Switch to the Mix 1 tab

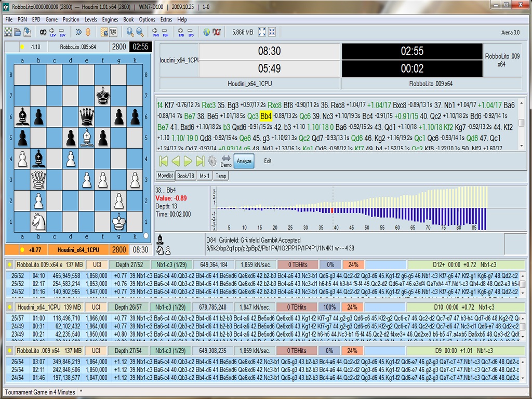pyautogui.click(x=205, y=176)
